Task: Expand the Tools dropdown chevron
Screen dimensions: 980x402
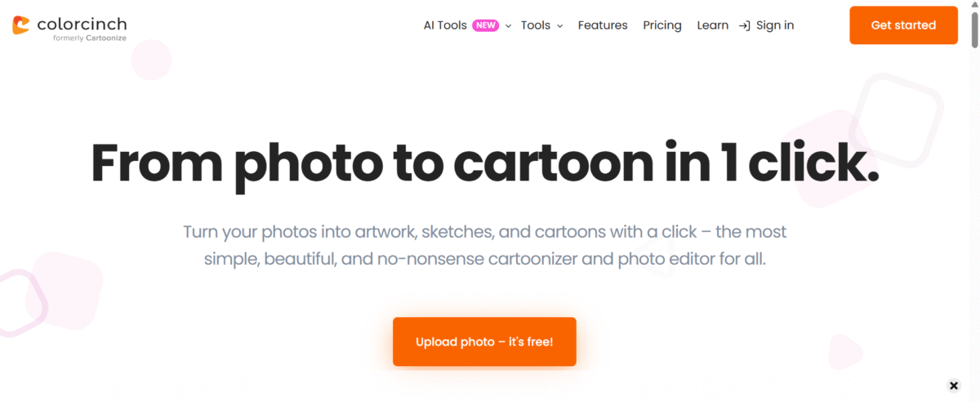Action: click(x=560, y=26)
